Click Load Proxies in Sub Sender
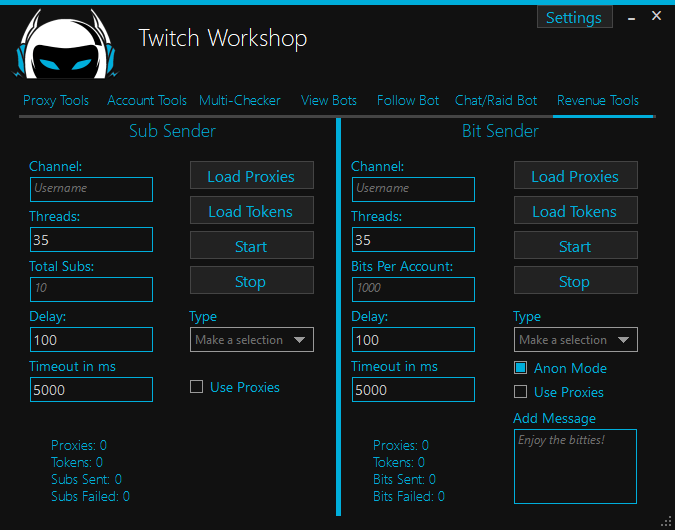 [x=251, y=176]
